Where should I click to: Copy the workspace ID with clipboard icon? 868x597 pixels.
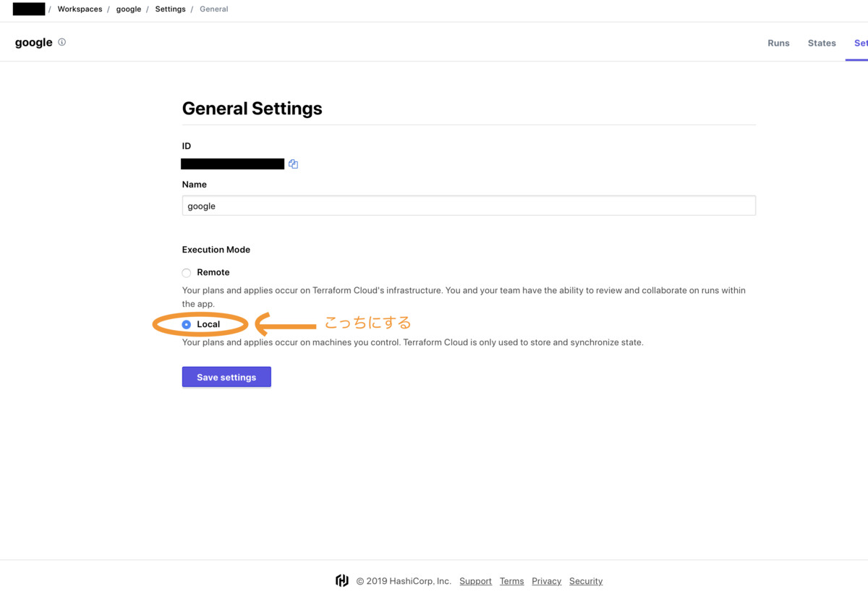[293, 164]
